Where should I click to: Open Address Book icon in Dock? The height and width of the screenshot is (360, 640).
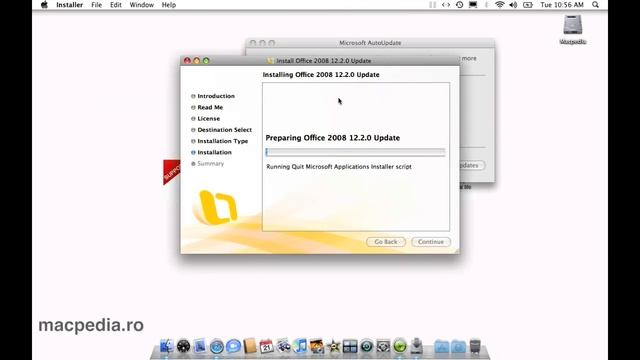click(x=250, y=346)
